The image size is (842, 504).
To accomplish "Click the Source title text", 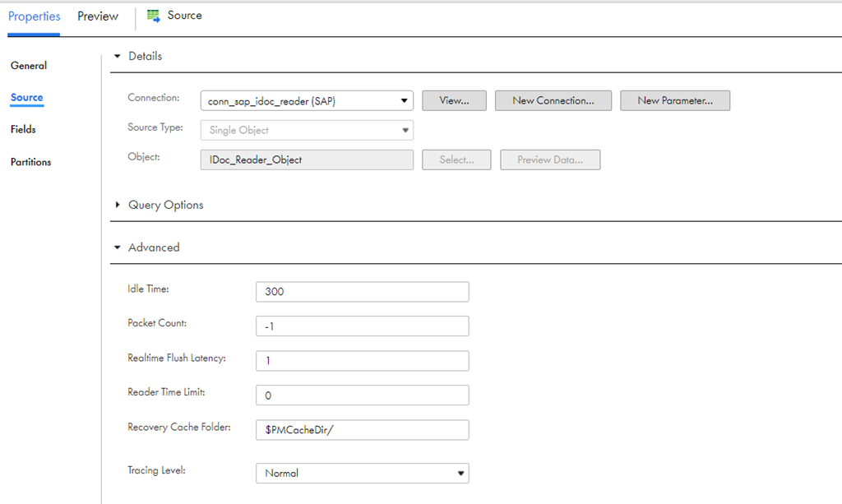I will click(185, 16).
